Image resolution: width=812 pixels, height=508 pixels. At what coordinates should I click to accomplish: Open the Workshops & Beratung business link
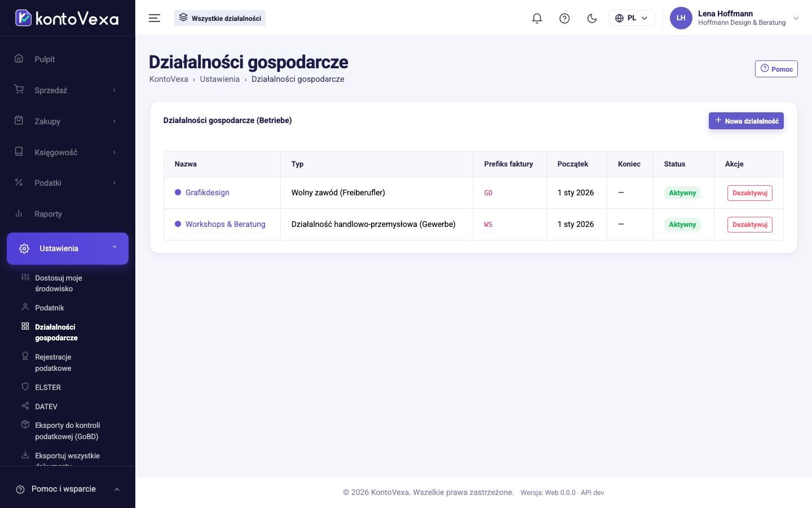click(x=226, y=224)
